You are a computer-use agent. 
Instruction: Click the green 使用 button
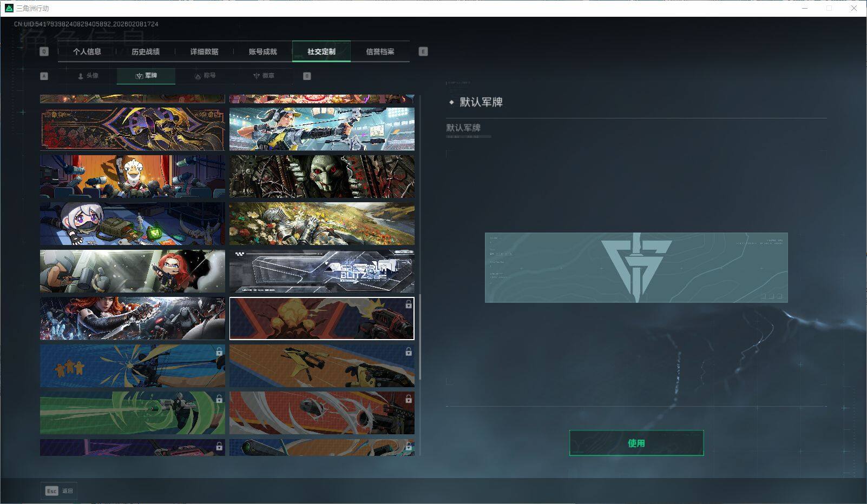pos(636,443)
